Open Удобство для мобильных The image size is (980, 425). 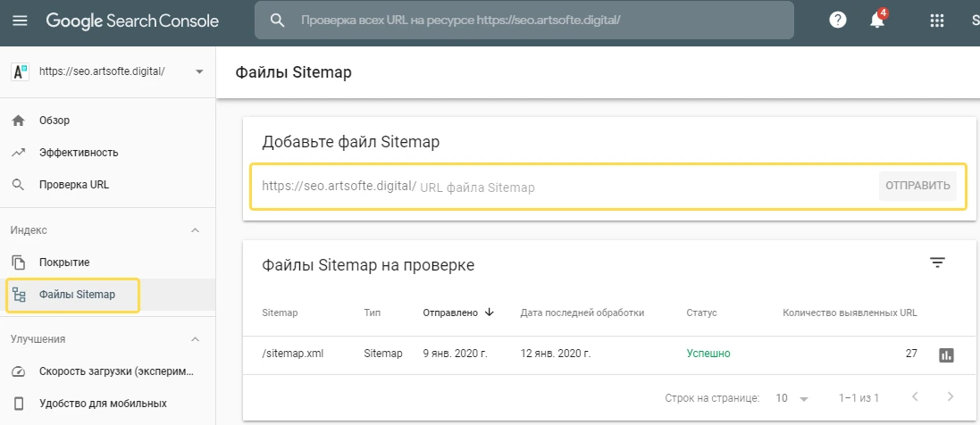103,404
